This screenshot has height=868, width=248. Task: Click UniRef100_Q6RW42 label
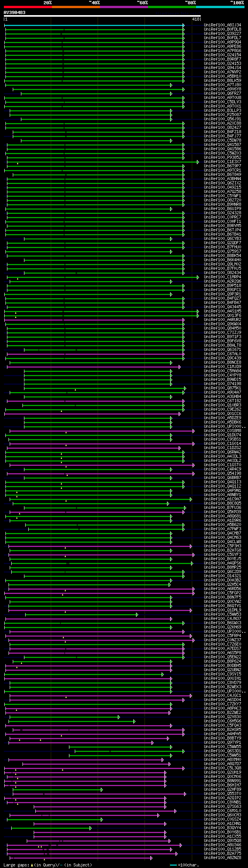(x=222, y=452)
